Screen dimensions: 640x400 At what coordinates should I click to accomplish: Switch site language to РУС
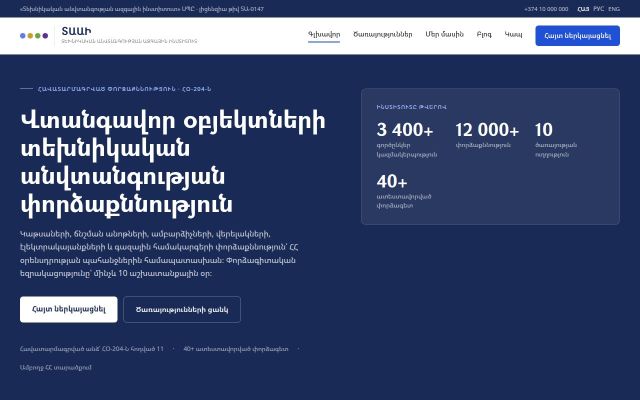599,9
